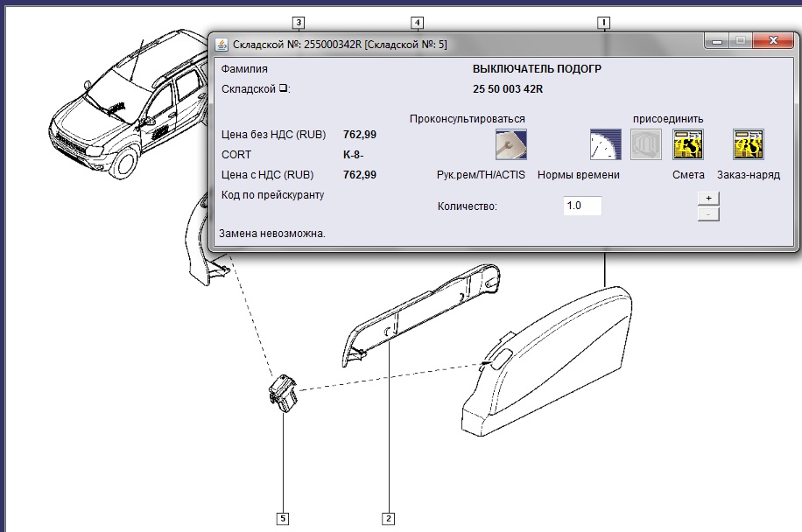Viewport: 802px width, 532px height.
Task: Click the Количество quantity input field
Action: point(582,206)
